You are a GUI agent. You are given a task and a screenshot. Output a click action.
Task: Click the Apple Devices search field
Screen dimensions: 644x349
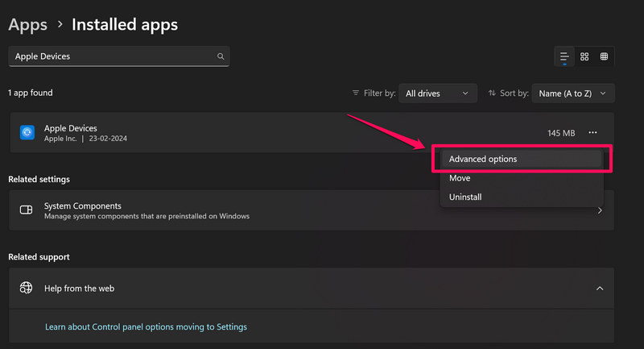[113, 56]
